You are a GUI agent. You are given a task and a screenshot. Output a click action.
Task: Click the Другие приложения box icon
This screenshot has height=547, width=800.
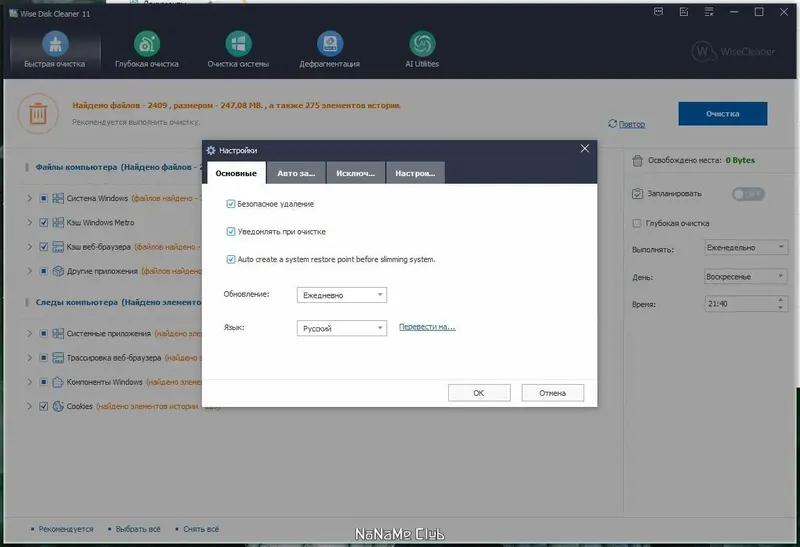click(58, 271)
